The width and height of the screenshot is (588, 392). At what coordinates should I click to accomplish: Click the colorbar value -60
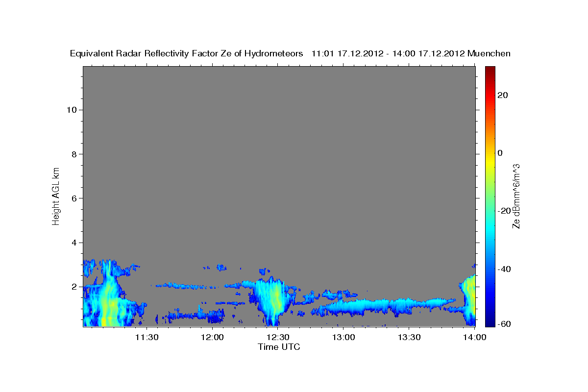(x=504, y=324)
